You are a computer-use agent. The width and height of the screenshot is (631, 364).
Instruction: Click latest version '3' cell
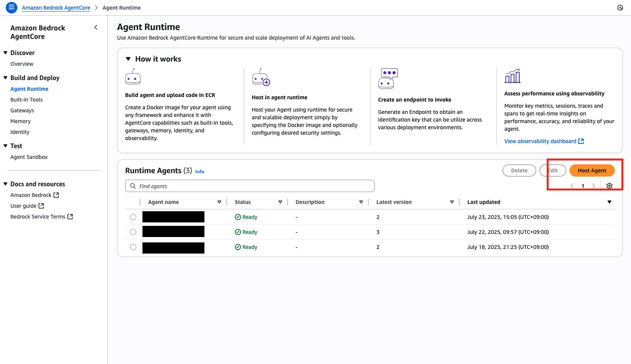point(378,232)
